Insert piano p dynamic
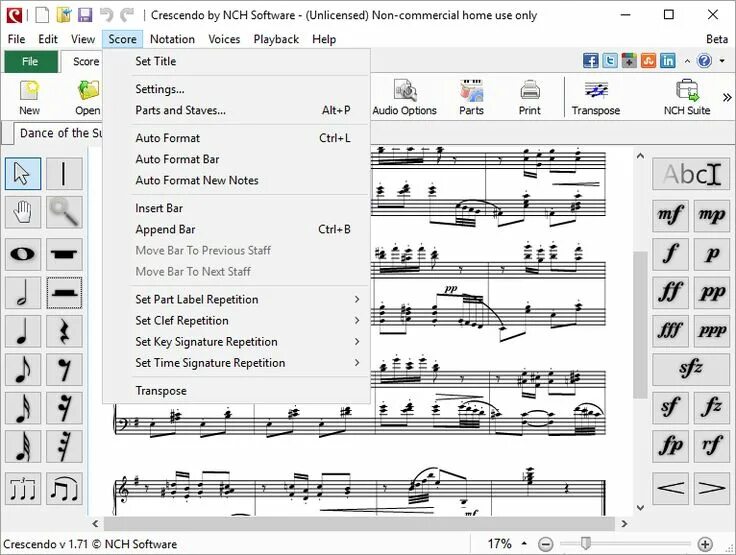This screenshot has width=736, height=555. point(712,254)
